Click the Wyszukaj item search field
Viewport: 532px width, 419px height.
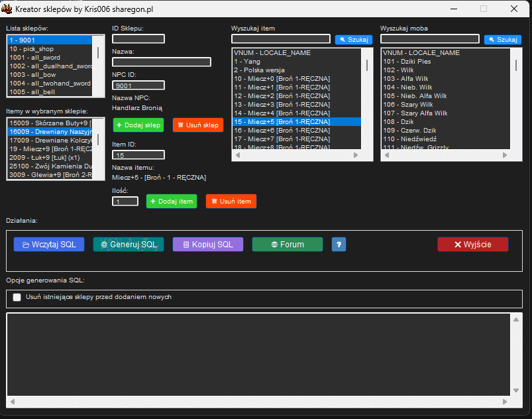[x=280, y=39]
